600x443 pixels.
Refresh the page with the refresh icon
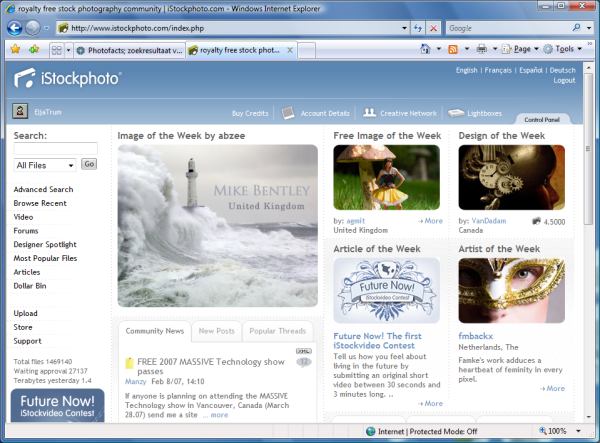click(x=418, y=28)
